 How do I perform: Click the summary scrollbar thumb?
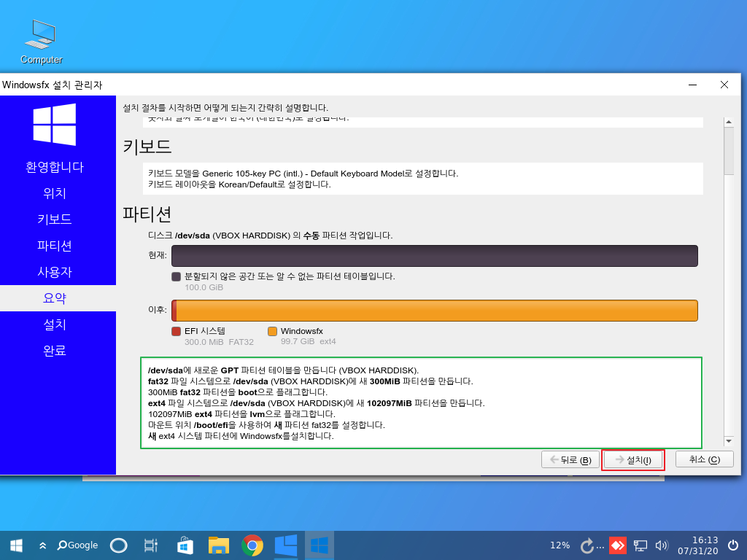[729, 151]
